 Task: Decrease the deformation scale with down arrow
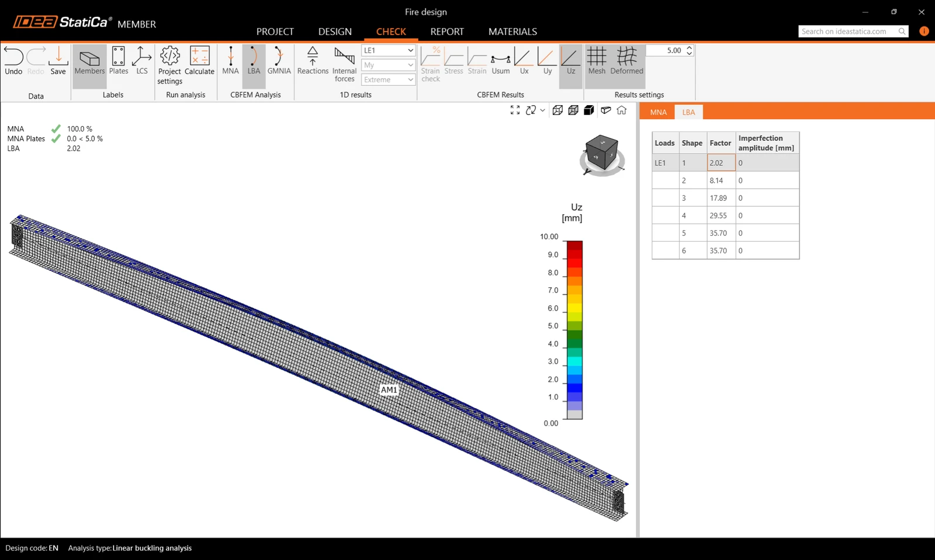tap(690, 54)
